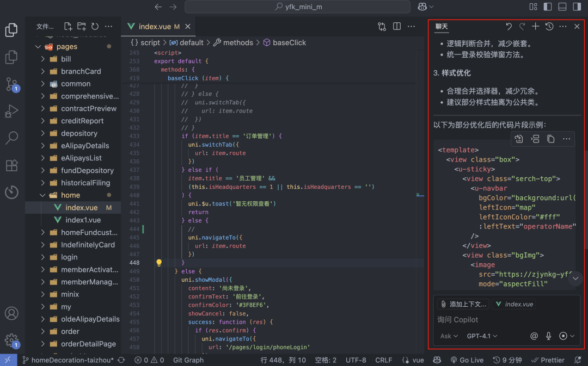Toggle the bottom panel visibility

pos(562,7)
